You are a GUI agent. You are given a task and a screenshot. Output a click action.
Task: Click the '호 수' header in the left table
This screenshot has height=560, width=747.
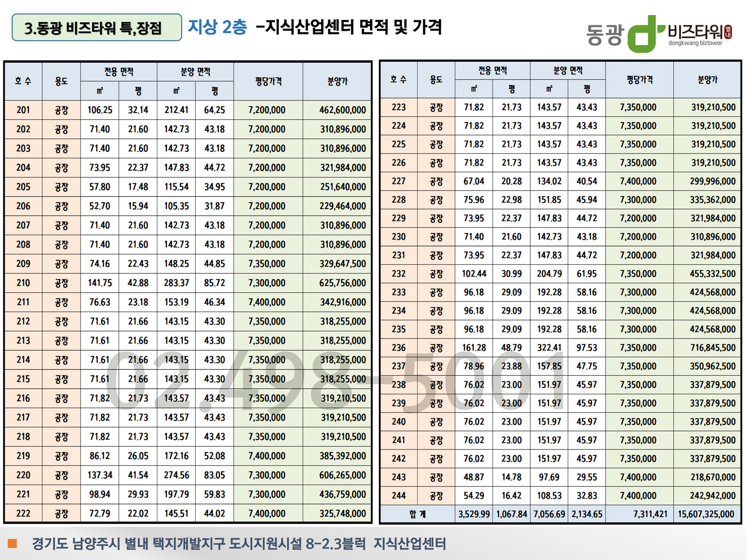pos(23,81)
